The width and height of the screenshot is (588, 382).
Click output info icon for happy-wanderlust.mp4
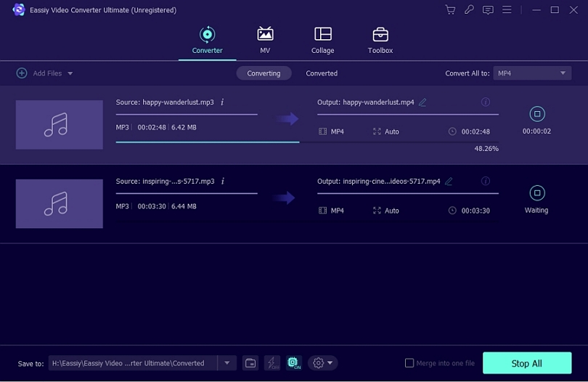pyautogui.click(x=485, y=102)
